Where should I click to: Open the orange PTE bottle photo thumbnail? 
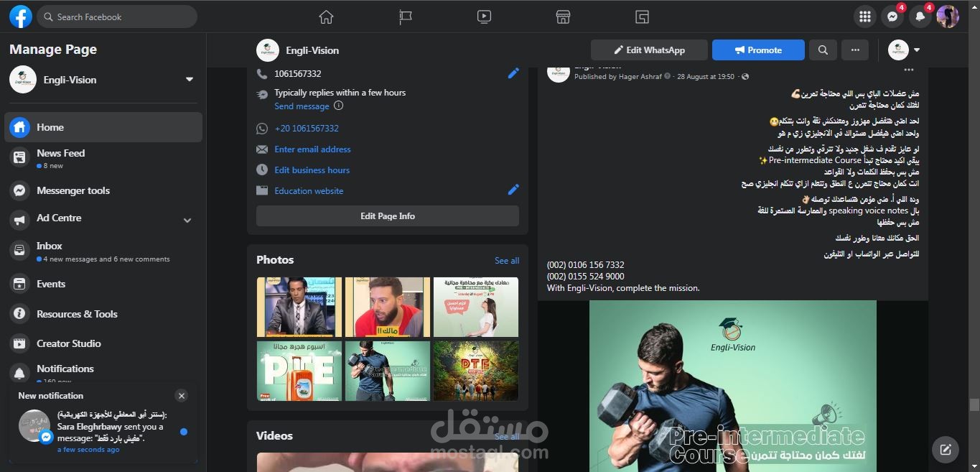click(299, 371)
